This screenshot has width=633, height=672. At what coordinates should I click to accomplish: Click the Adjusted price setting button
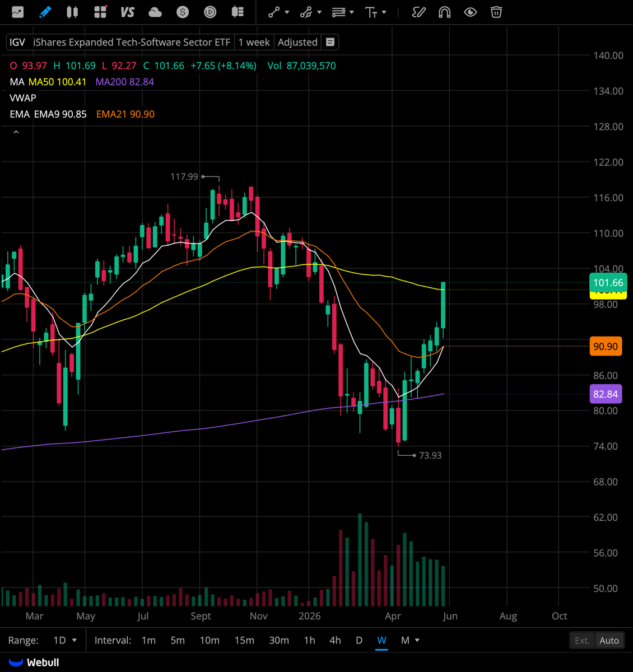[x=297, y=42]
